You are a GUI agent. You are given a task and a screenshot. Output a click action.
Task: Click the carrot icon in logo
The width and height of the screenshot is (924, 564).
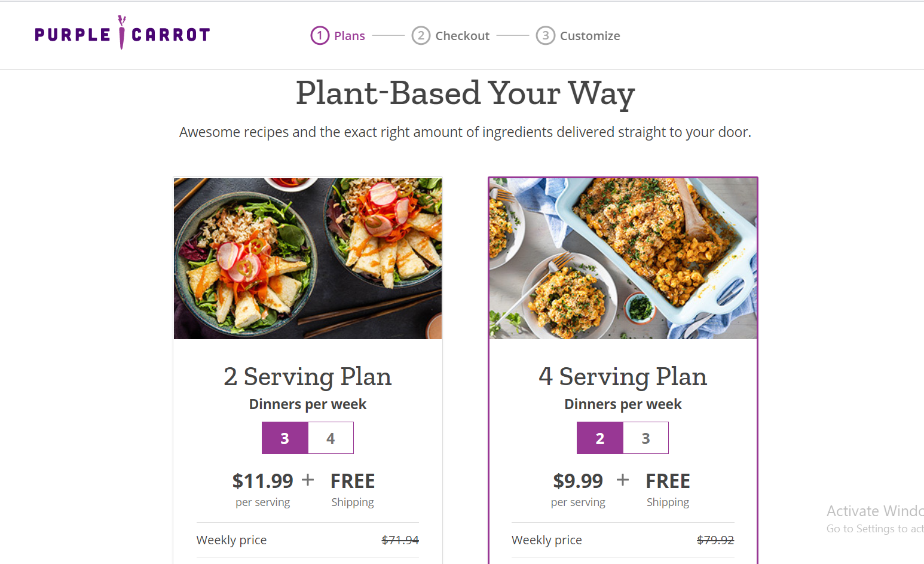click(x=122, y=32)
